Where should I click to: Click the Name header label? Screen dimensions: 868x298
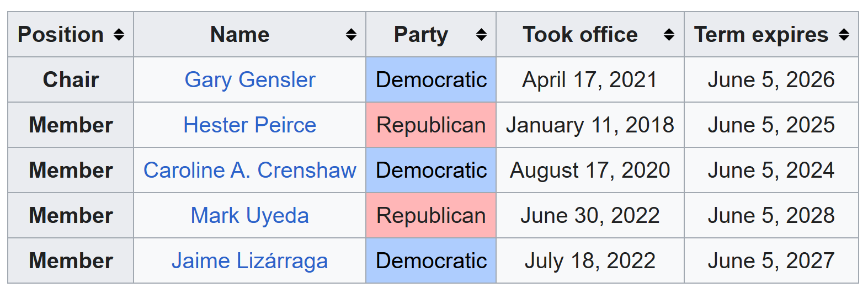point(240,35)
